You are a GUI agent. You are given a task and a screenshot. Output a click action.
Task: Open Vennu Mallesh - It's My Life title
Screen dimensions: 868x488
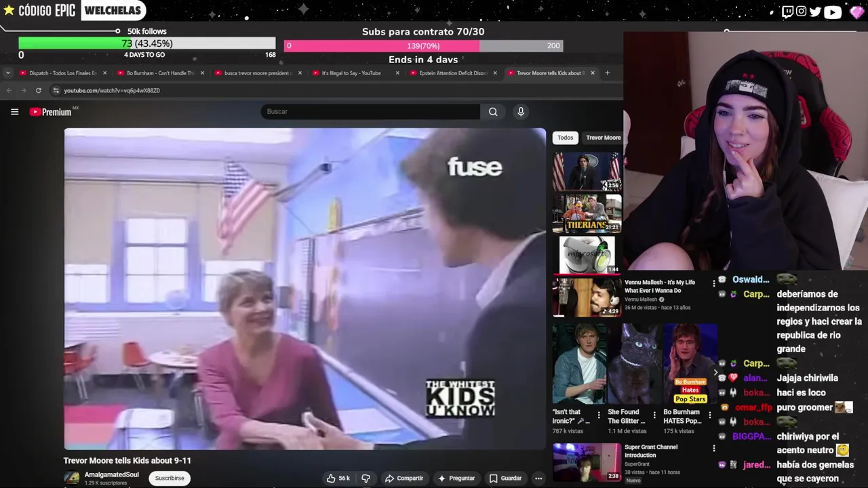pyautogui.click(x=660, y=286)
